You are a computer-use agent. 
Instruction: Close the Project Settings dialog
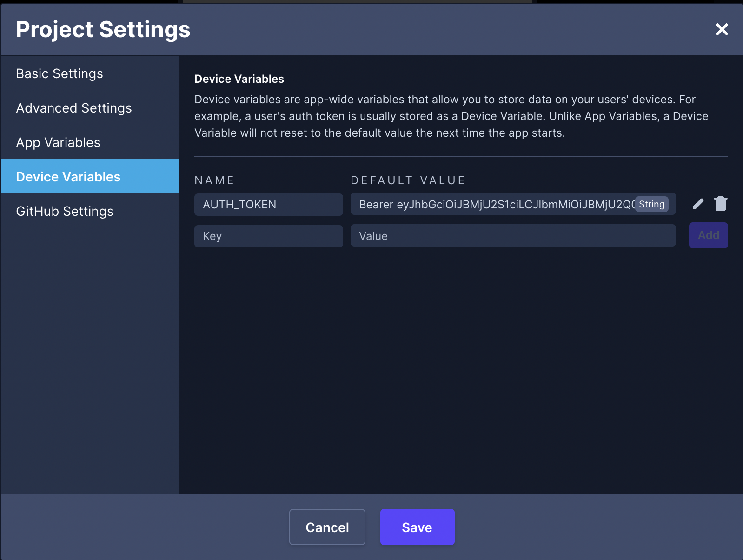[722, 29]
